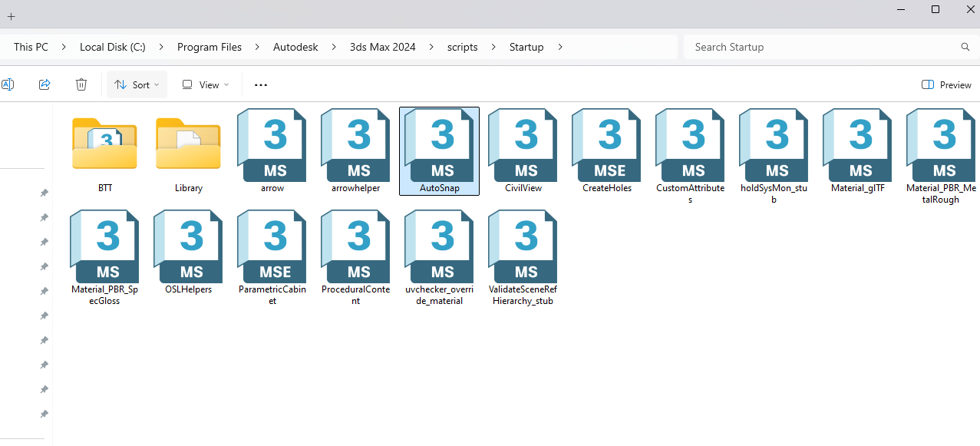
Task: Open the View dropdown menu
Action: tap(205, 84)
